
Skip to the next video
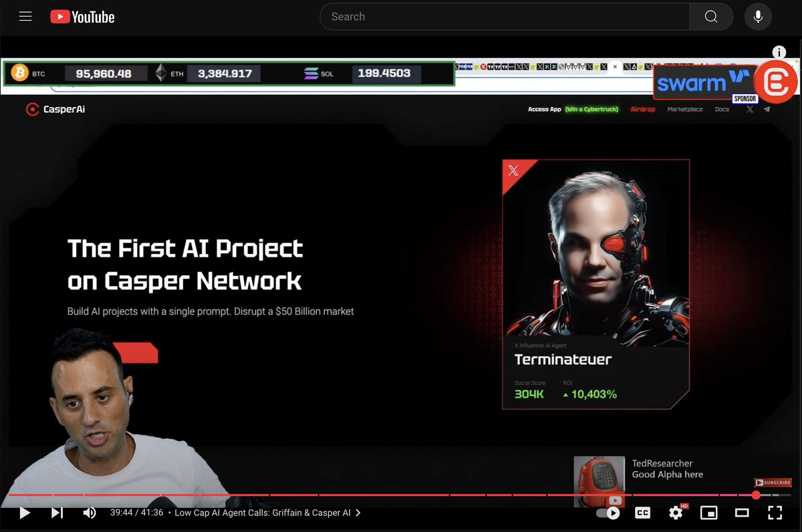pyautogui.click(x=57, y=513)
